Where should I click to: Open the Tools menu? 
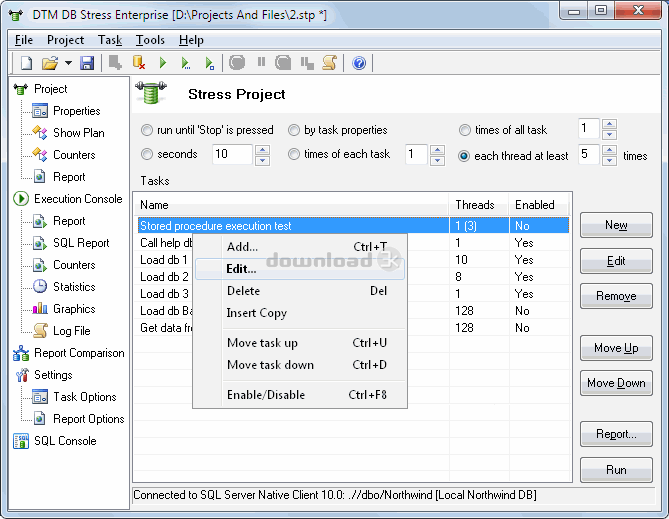[150, 40]
